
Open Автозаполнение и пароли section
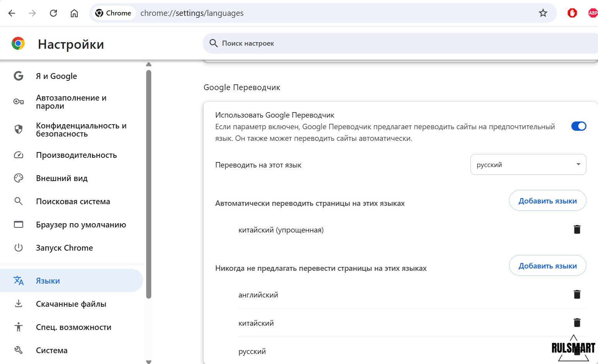72,102
